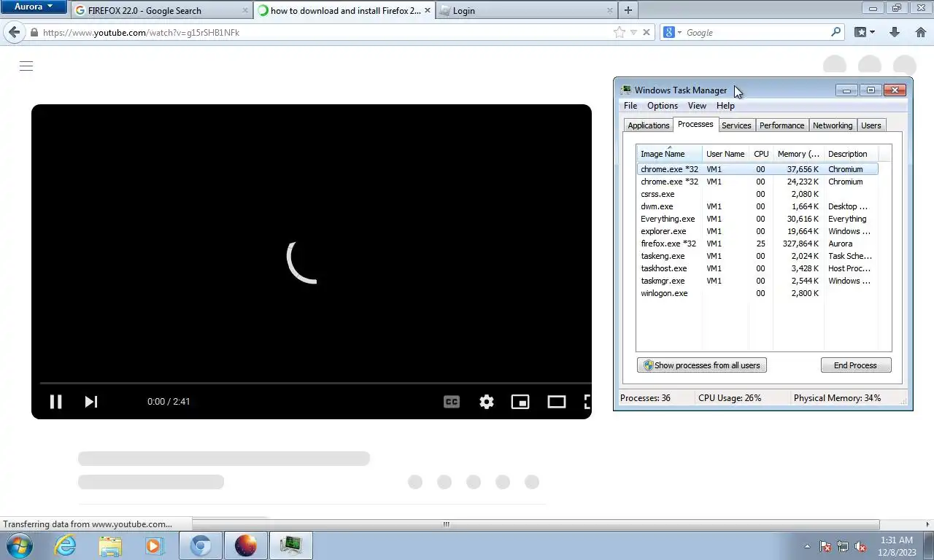Close the YouTube video tab
Screen dimensions: 934x560
tap(428, 10)
